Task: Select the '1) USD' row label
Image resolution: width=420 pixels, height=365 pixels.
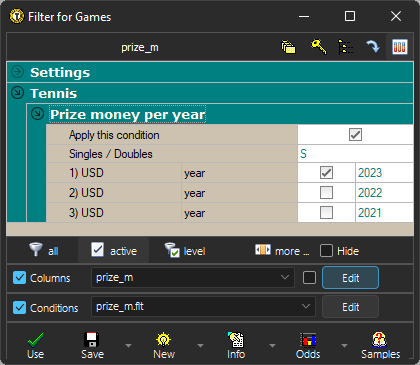Action: [87, 173]
